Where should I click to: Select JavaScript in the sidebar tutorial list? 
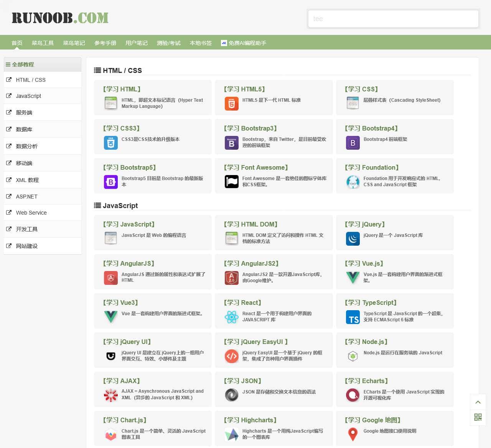click(x=28, y=96)
